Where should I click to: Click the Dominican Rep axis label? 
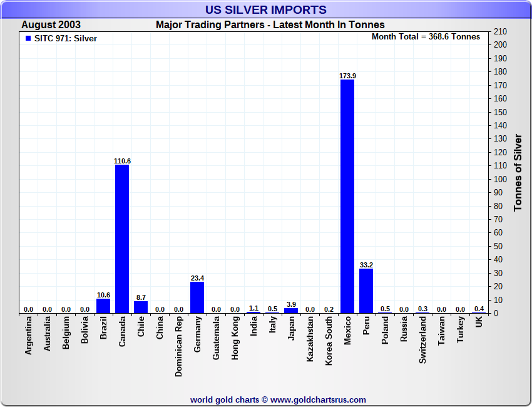point(178,347)
